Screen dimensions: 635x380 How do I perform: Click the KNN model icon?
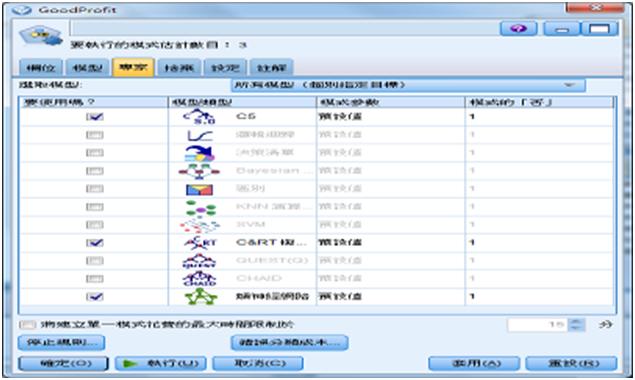click(x=200, y=207)
